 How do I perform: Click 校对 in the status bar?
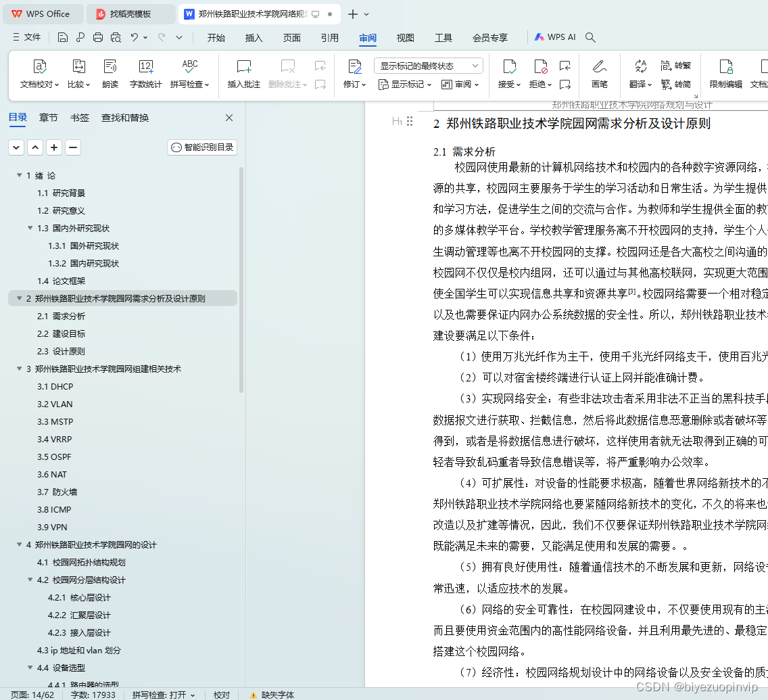[221, 695]
